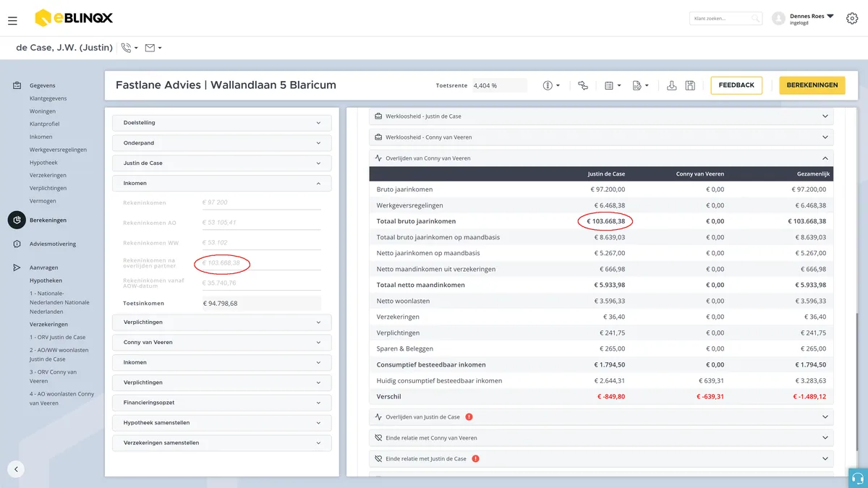Collapse the sidebar with the arrow button

click(x=16, y=468)
